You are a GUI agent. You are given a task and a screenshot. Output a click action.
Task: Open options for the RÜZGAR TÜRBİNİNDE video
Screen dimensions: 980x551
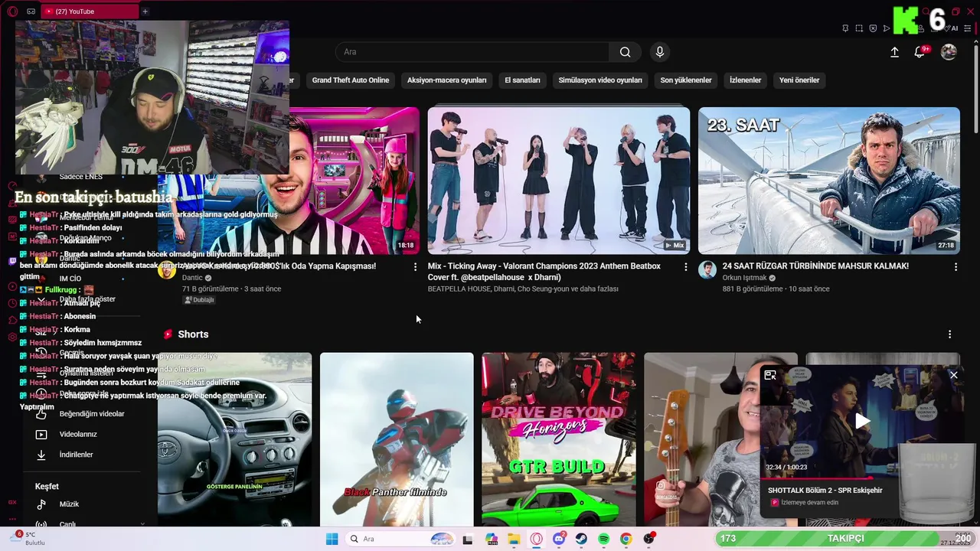point(955,266)
